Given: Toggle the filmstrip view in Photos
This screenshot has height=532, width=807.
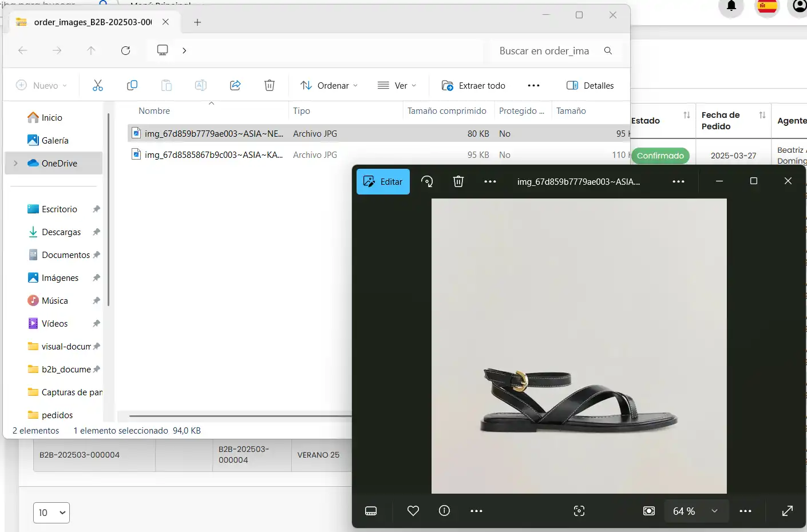Looking at the screenshot, I should click(371, 511).
